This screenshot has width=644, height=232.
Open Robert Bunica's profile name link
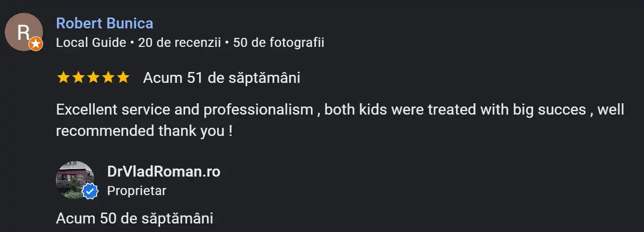click(104, 23)
